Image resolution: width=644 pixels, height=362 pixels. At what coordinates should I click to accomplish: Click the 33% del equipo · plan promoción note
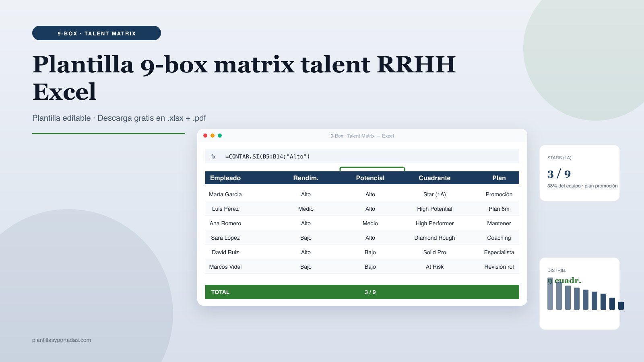point(582,186)
